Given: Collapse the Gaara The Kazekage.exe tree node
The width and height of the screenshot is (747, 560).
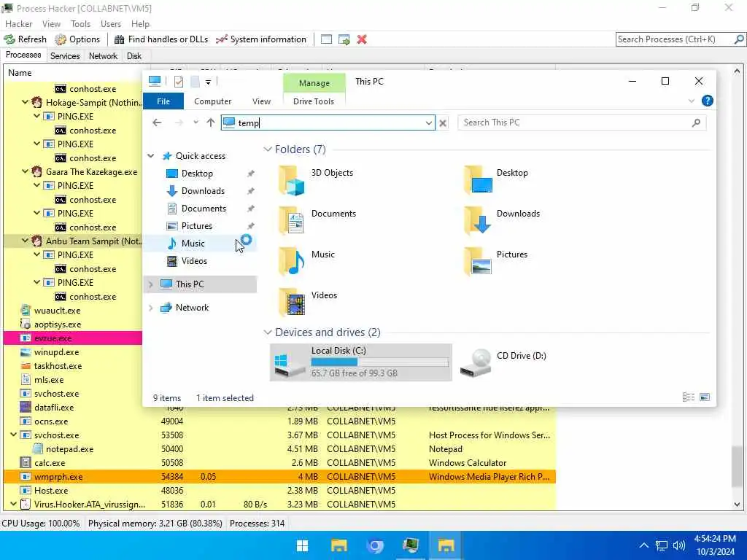Looking at the screenshot, I should (26, 171).
